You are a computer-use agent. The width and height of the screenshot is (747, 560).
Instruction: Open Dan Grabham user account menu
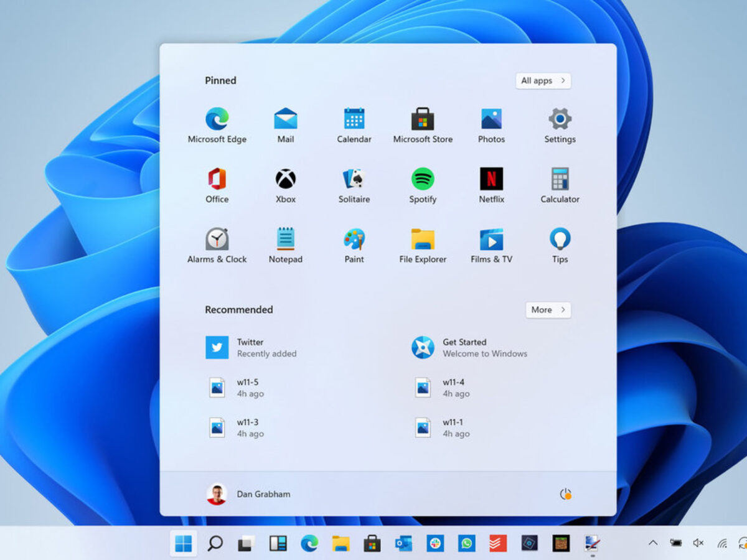(248, 494)
